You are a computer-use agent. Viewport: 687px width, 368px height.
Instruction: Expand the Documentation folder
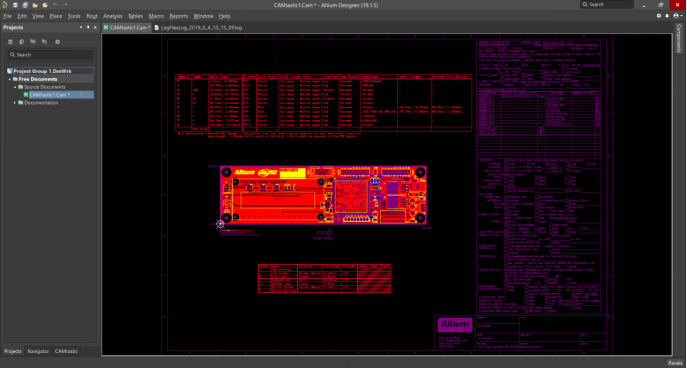coord(15,103)
